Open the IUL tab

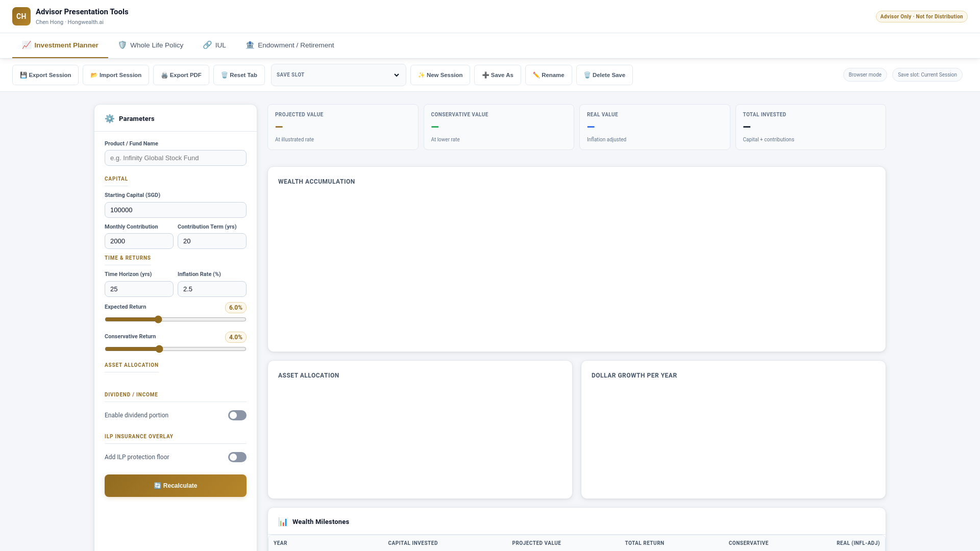pyautogui.click(x=214, y=45)
